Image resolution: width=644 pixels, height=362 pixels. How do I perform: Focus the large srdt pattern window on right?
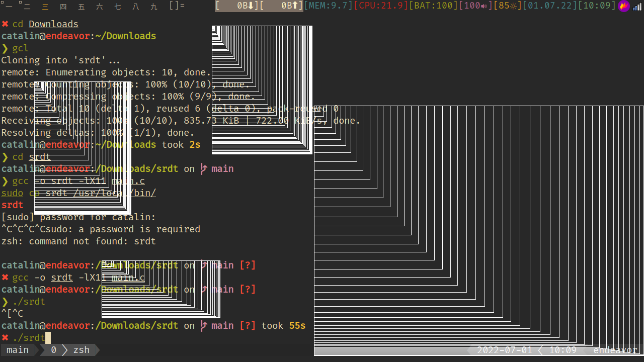[x=479, y=230]
